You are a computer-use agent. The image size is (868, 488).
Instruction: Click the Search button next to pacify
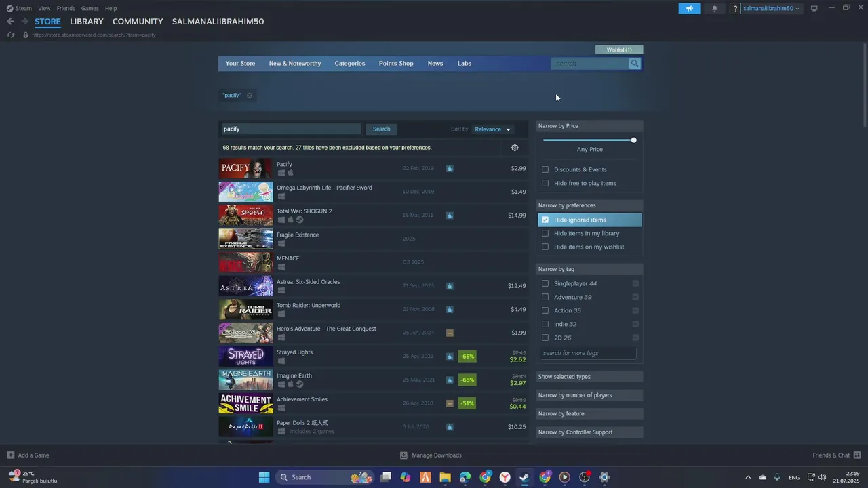(x=381, y=129)
